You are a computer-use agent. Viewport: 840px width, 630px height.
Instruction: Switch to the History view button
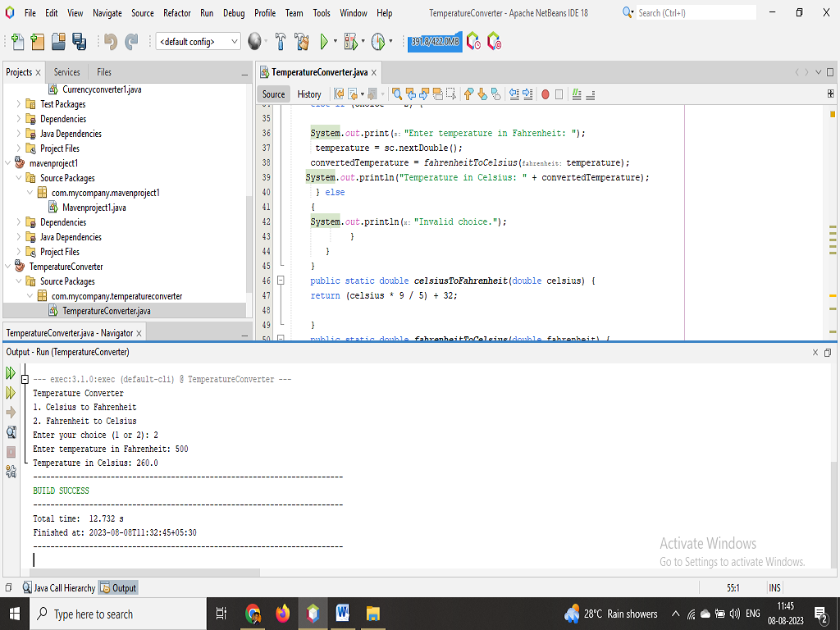[x=309, y=94]
